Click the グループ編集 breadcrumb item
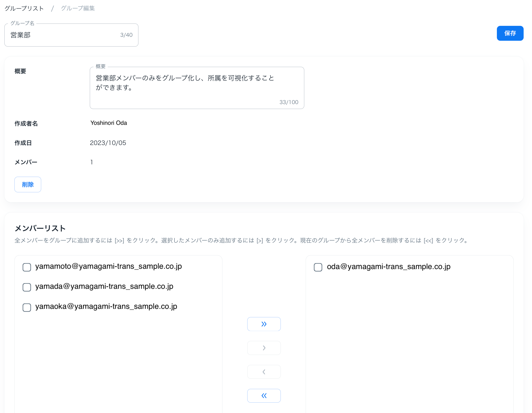The image size is (532, 413). tap(78, 9)
